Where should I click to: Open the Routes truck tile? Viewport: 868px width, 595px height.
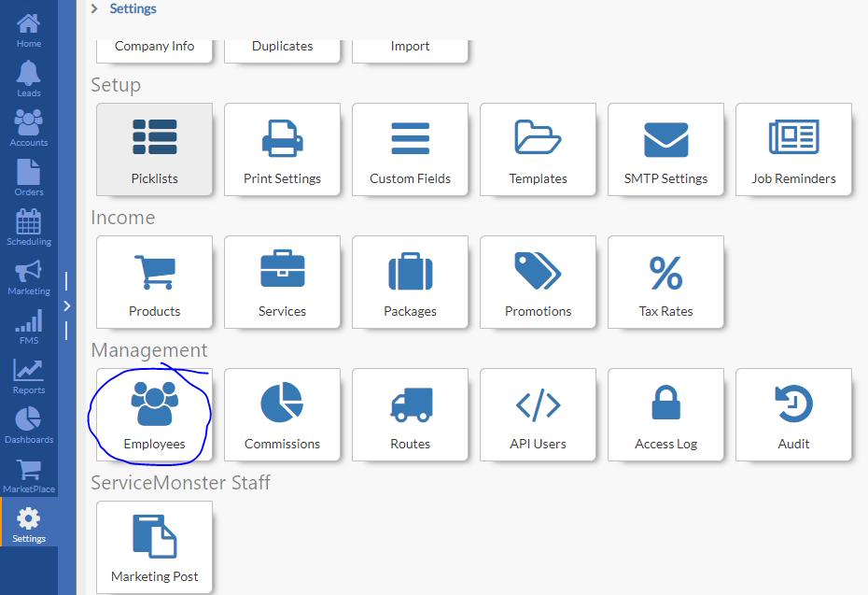tap(410, 414)
